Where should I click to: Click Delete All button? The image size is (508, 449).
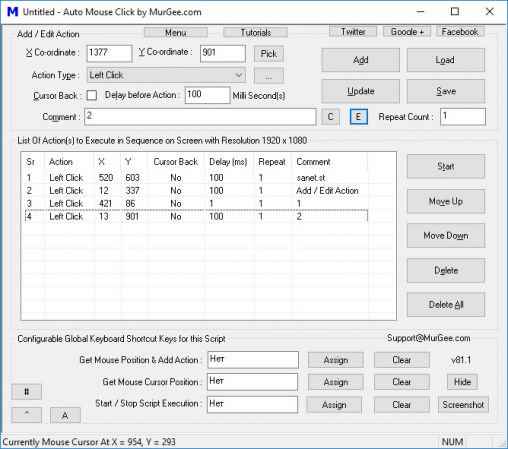point(446,304)
